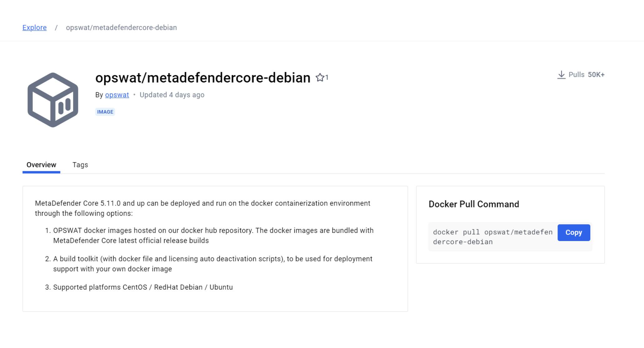Click the Supported platforms list item

point(143,287)
